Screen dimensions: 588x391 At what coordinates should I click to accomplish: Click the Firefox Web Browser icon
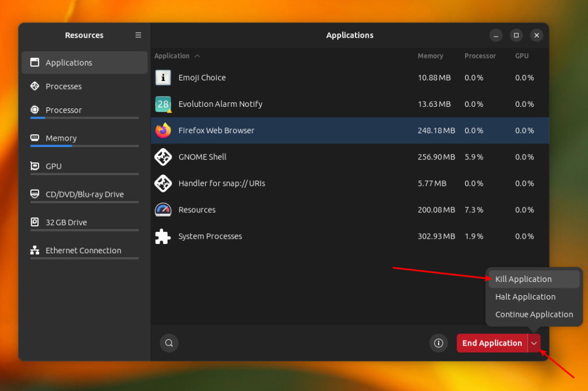pos(163,130)
